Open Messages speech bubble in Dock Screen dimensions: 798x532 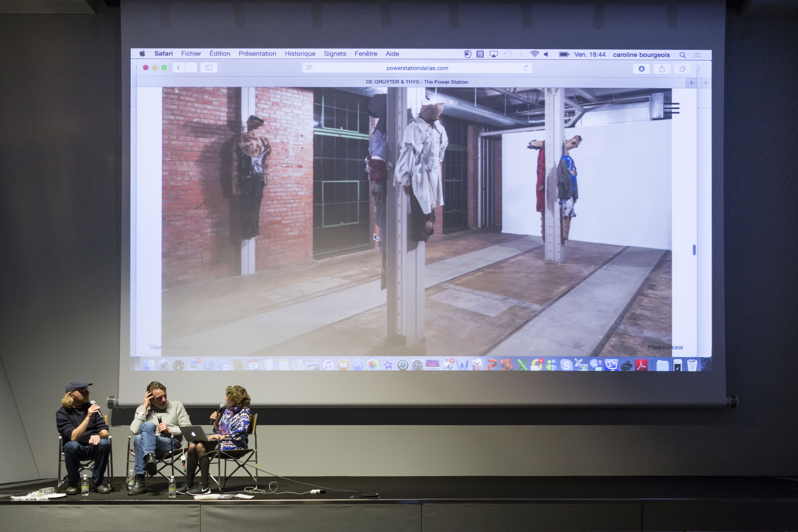click(224, 365)
